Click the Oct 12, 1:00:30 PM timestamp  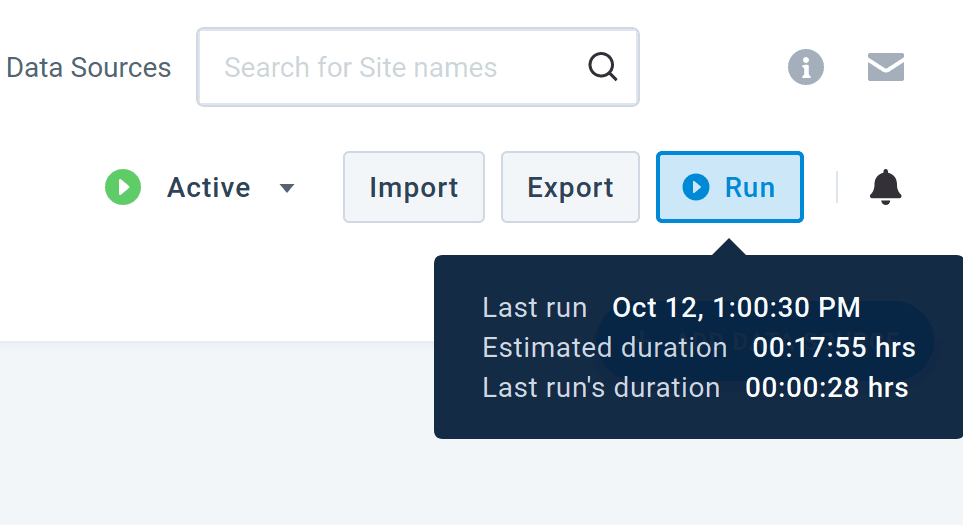pos(736,307)
